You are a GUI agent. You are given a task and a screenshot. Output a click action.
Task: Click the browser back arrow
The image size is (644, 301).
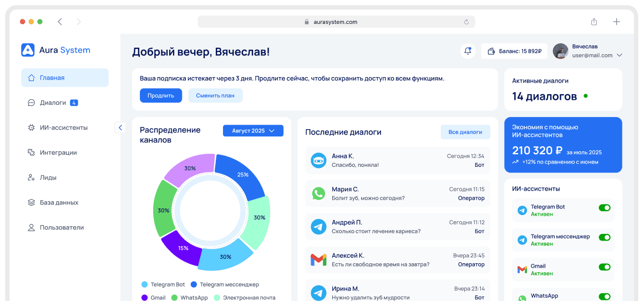60,22
